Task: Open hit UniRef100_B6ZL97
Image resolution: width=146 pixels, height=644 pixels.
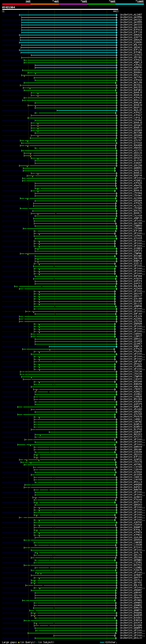Action: pyautogui.click(x=131, y=110)
